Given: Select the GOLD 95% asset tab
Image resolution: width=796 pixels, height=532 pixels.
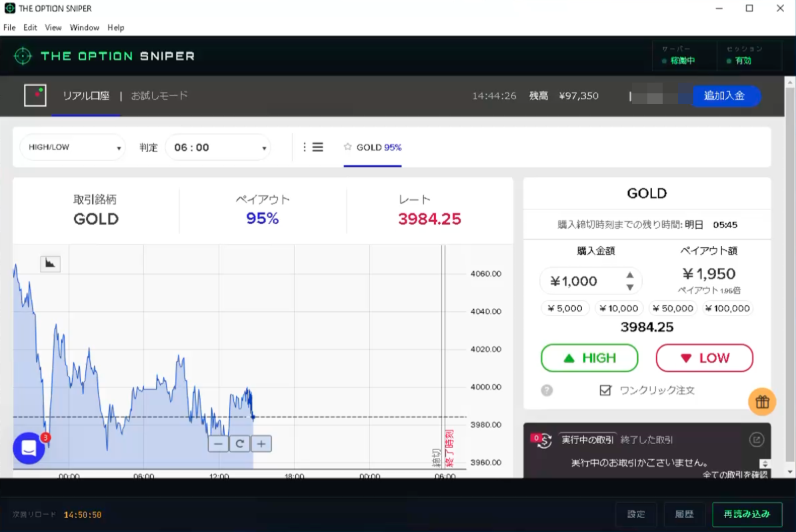Looking at the screenshot, I should 373,147.
